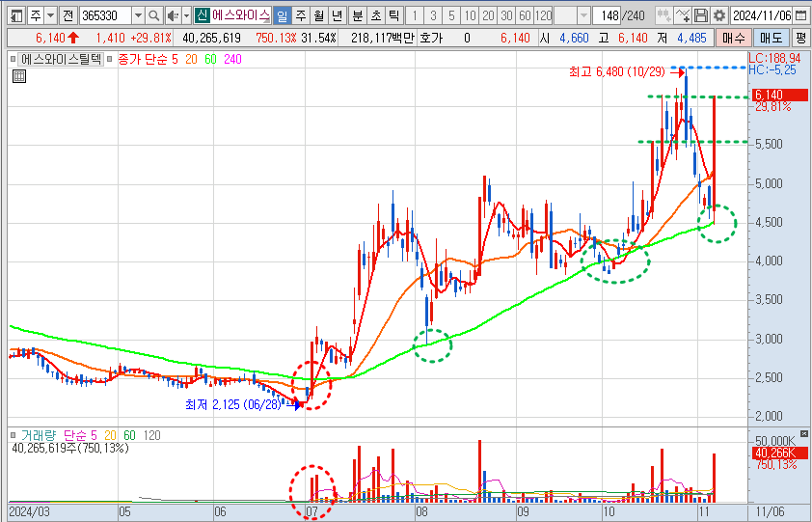Click the magenta 240 moving average legend
Viewport: 812px width, 522px height.
pyautogui.click(x=233, y=59)
